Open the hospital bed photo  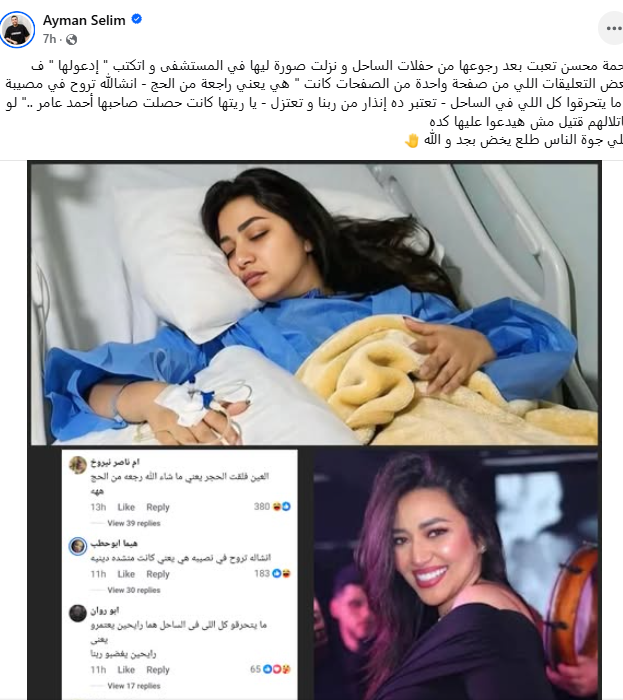tap(314, 304)
